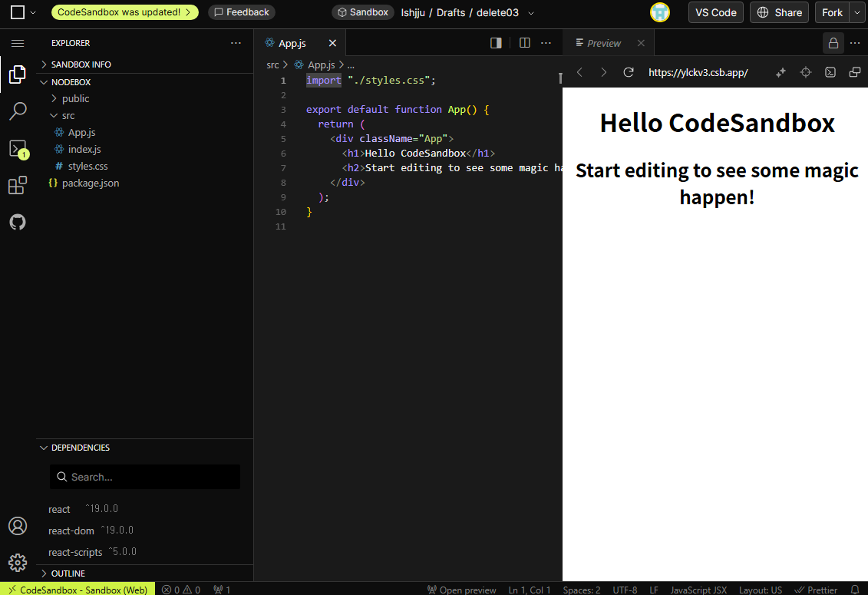Collapse the DEPENDENCIES section
Viewport: 868px width, 595px height.
click(x=81, y=448)
